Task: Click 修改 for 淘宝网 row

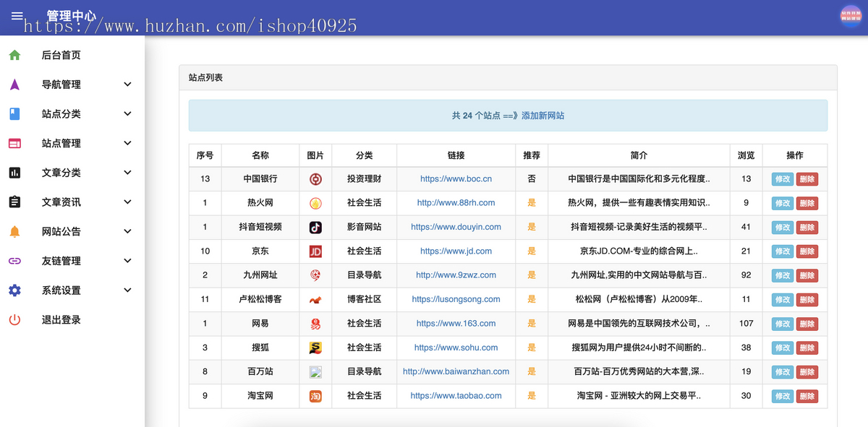Action: 783,396
